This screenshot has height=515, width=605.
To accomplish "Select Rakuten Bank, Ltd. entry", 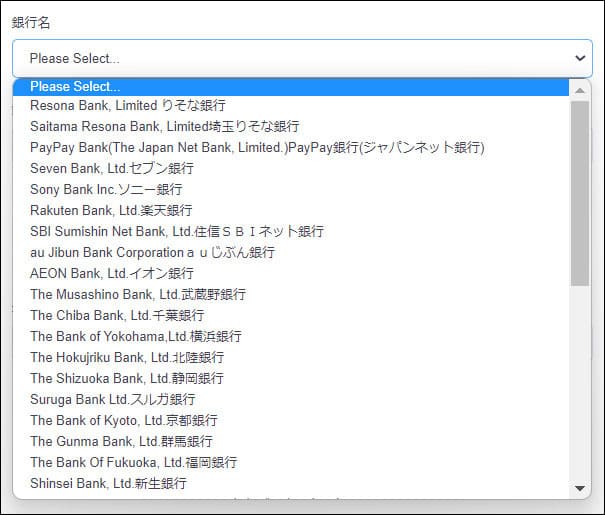I will (111, 210).
